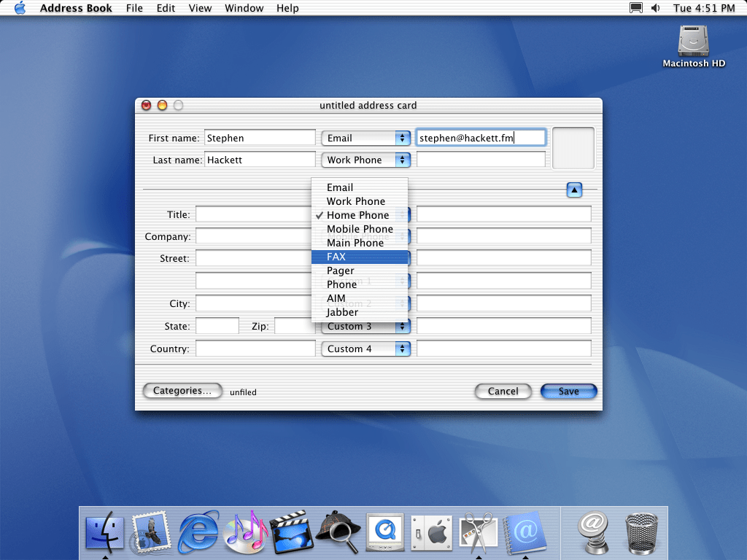Open the Edit menu

point(166,8)
